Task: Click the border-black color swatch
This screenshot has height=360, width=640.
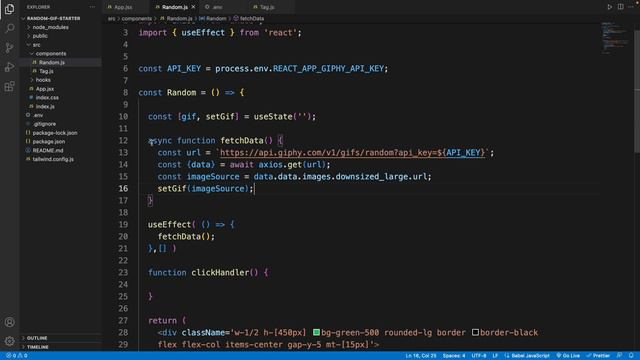Action: point(476,333)
